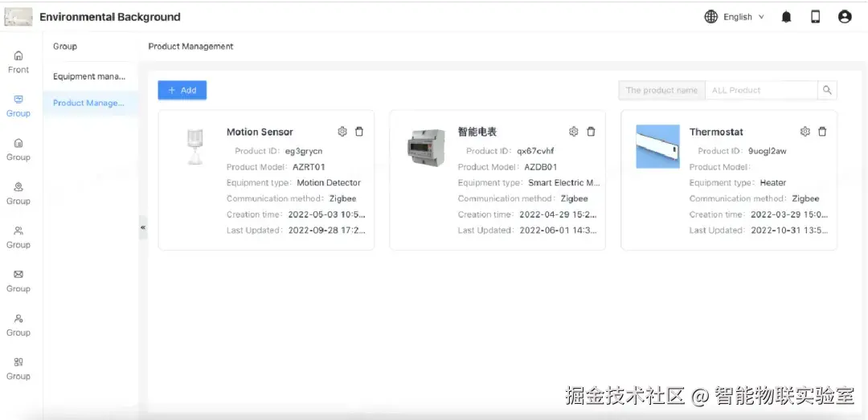Click the Product Management page heading
The image size is (868, 420).
pos(190,47)
